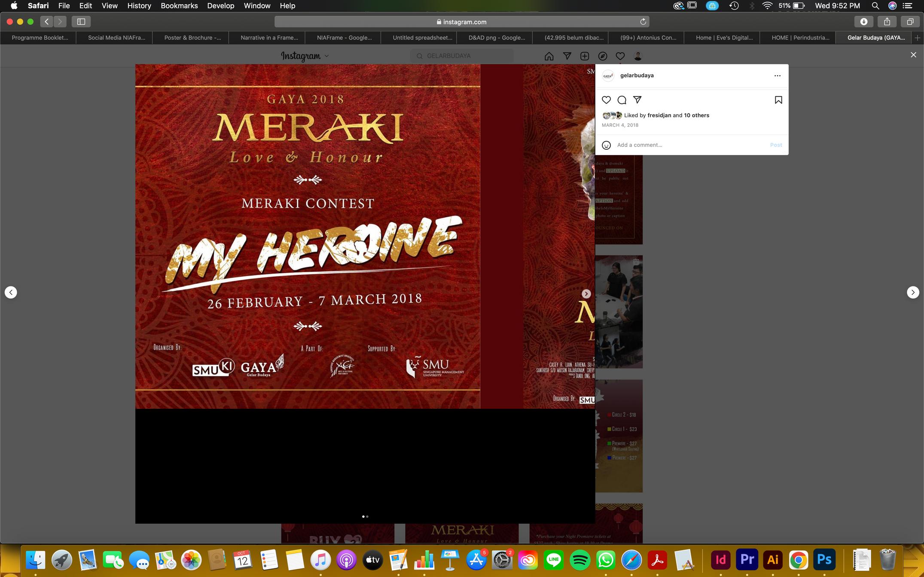924x577 pixels.
Task: Click the Add a comment field
Action: [687, 145]
